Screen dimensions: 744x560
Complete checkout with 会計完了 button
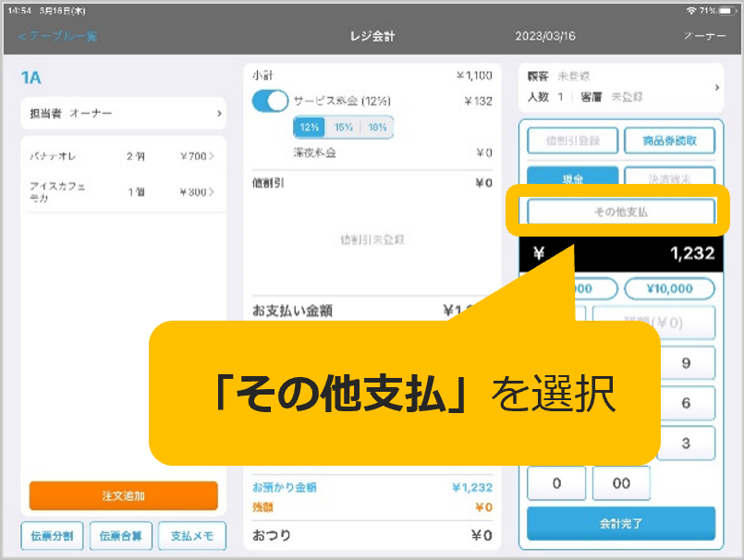pos(620,523)
